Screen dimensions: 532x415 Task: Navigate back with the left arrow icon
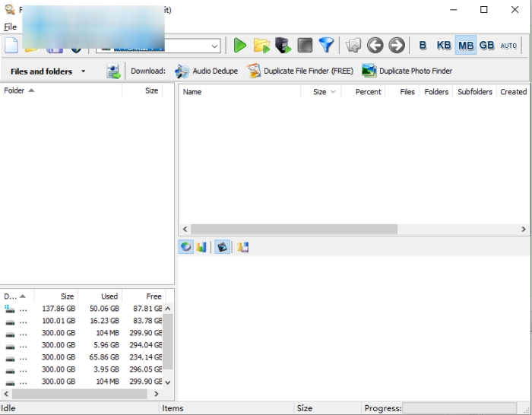pyautogui.click(x=375, y=45)
